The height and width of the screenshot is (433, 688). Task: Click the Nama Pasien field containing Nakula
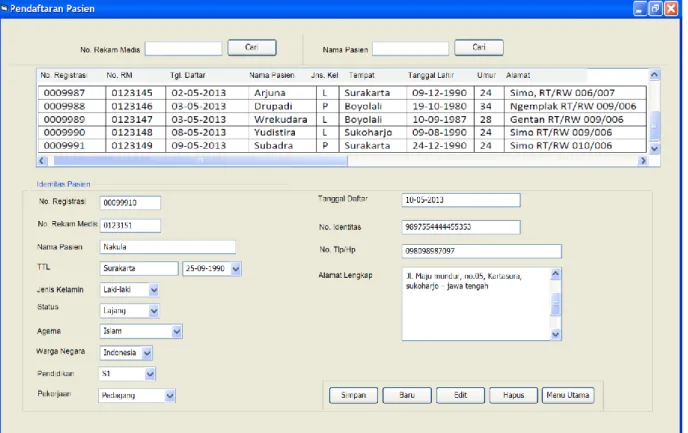pos(168,247)
